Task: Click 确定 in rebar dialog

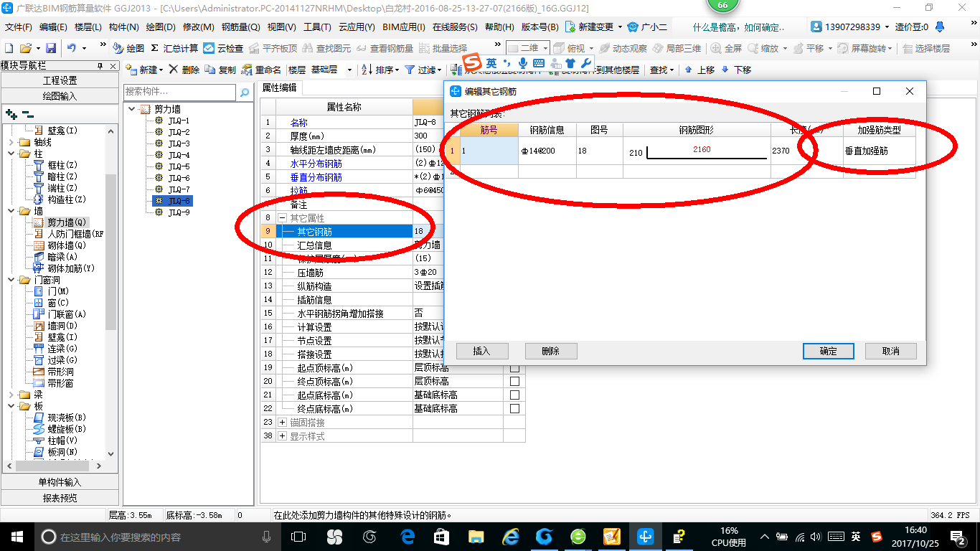Action: point(829,351)
